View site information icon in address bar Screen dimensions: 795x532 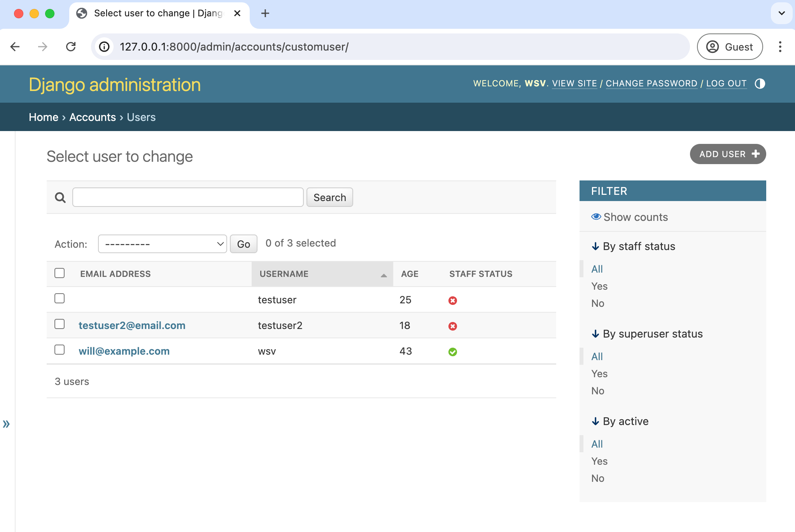click(104, 47)
